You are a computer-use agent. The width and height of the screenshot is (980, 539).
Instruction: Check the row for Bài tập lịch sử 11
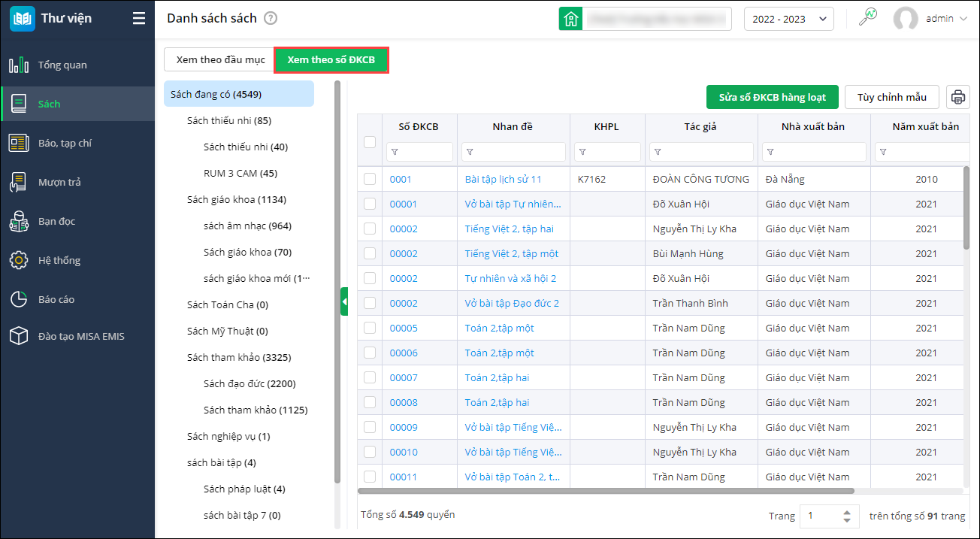[x=370, y=179]
